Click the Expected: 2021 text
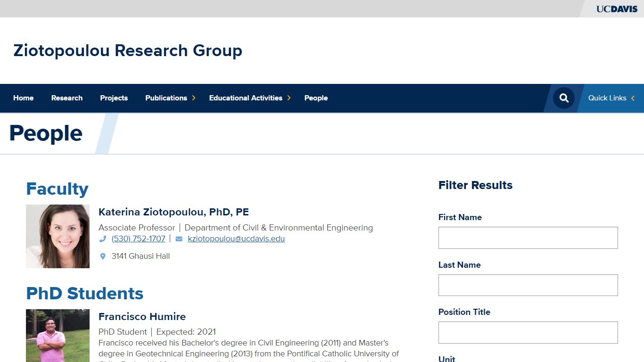The width and height of the screenshot is (644, 362). pyautogui.click(x=186, y=332)
